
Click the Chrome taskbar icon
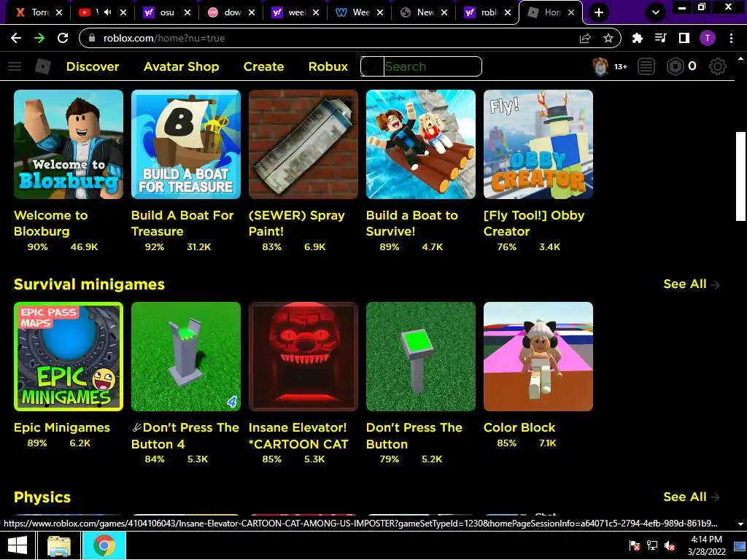point(104,545)
